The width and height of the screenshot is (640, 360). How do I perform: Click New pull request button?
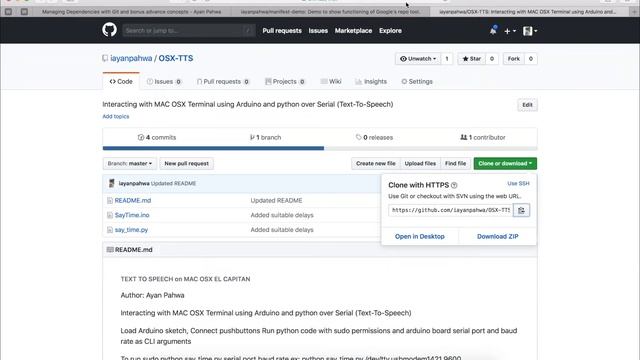click(x=187, y=163)
